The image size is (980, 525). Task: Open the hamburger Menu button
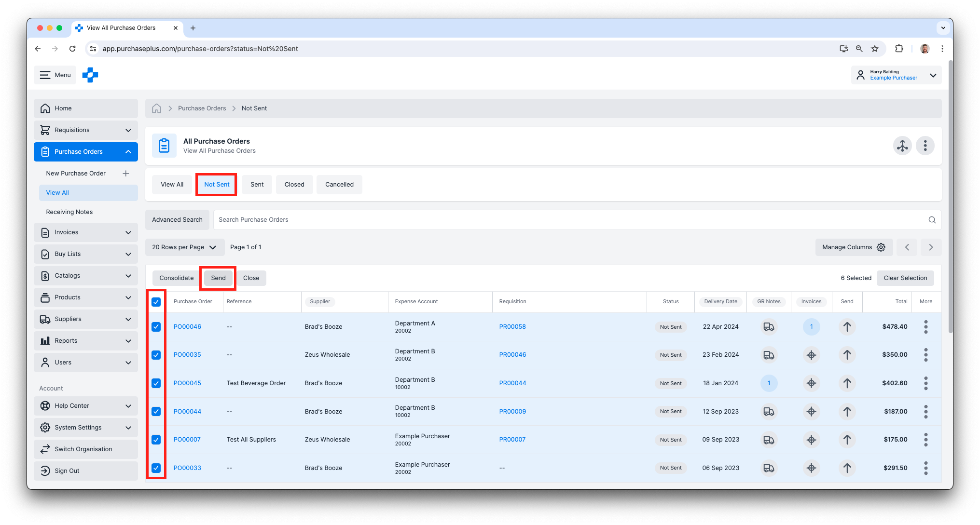tap(55, 75)
